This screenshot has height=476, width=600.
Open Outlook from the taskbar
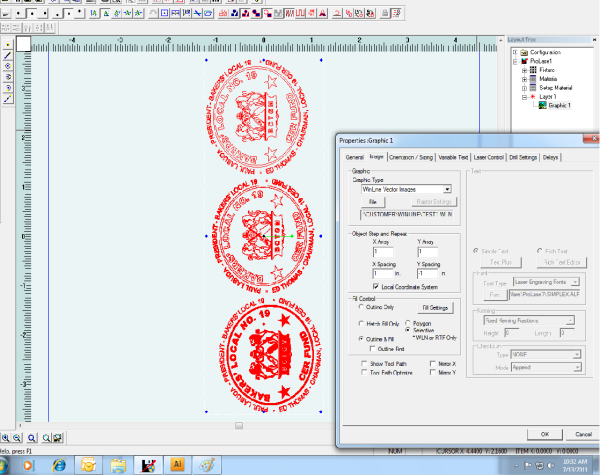[x=88, y=465]
